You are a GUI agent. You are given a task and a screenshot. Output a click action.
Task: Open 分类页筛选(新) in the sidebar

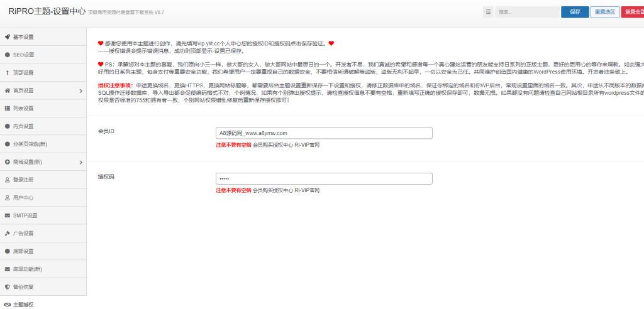[x=43, y=144]
